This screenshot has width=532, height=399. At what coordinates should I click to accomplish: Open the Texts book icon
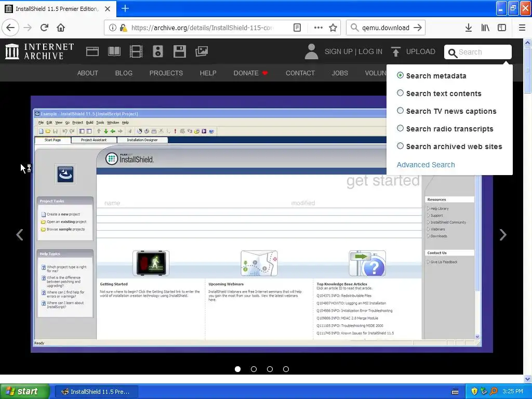pyautogui.click(x=114, y=51)
